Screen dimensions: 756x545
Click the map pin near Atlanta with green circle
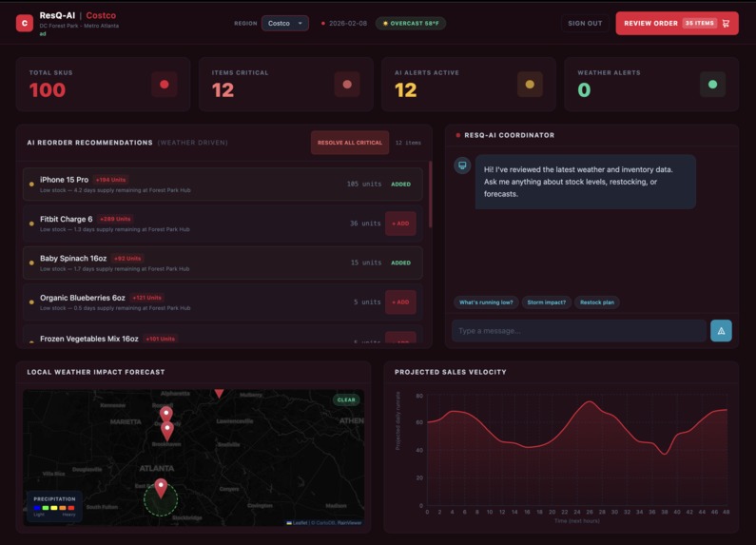click(161, 488)
